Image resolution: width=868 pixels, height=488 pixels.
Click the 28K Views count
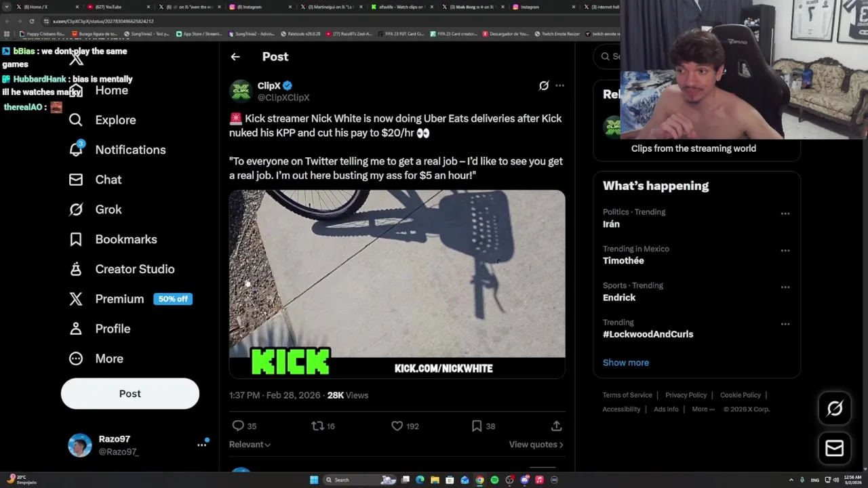coord(348,395)
